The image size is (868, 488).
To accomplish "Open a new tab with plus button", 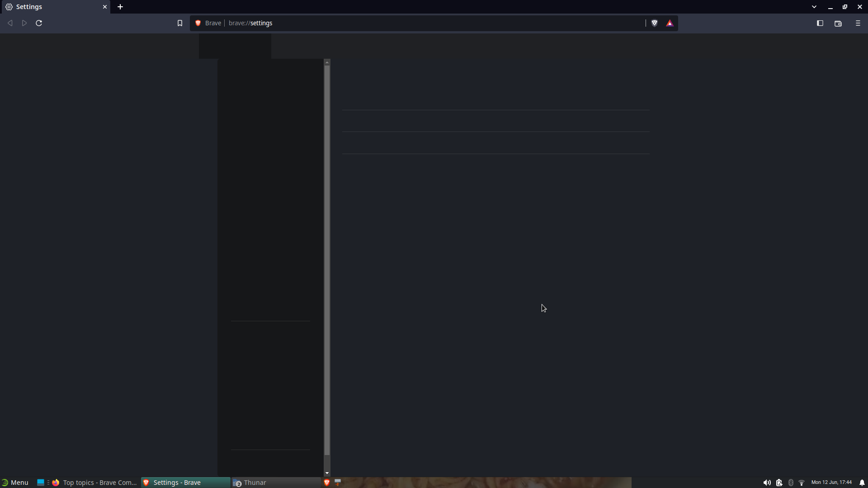I will click(120, 7).
